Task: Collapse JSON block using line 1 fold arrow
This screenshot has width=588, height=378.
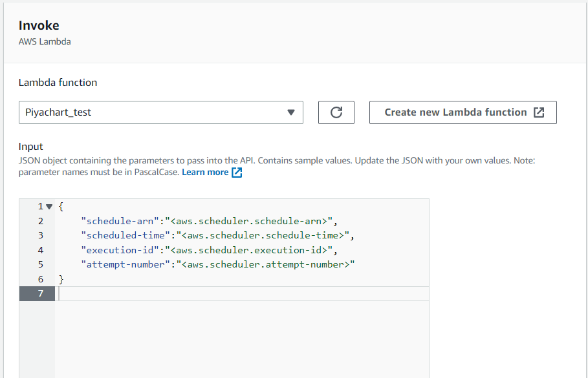Action: (49, 207)
